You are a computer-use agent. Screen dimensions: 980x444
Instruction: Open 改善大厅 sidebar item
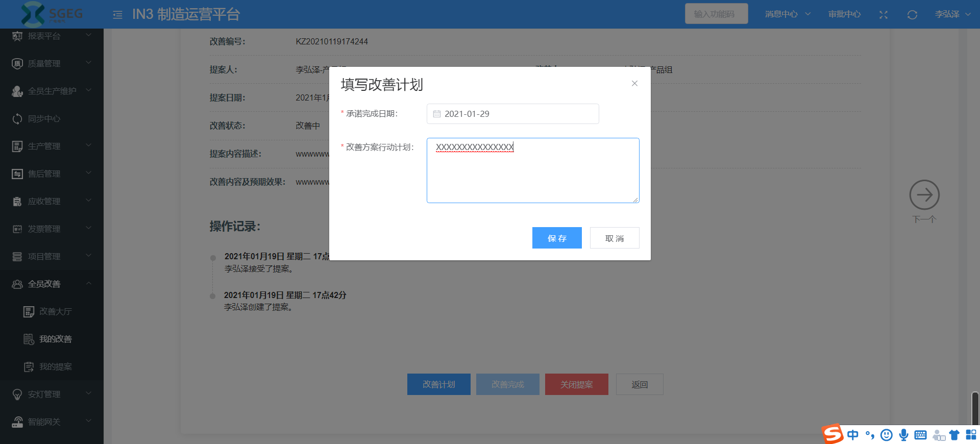[x=55, y=311]
